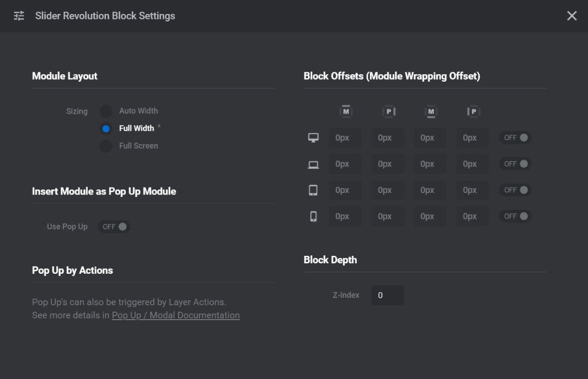Click the tablet device icon
The width and height of the screenshot is (588, 379).
tap(313, 190)
